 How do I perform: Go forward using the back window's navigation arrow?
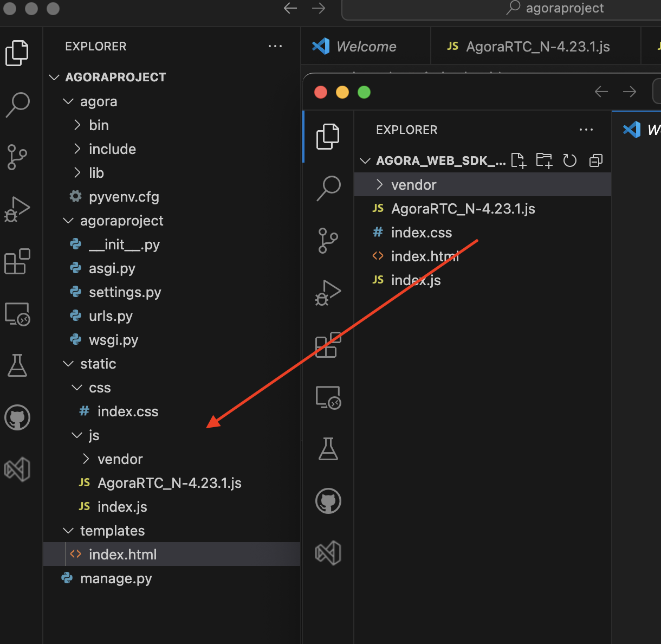[319, 8]
